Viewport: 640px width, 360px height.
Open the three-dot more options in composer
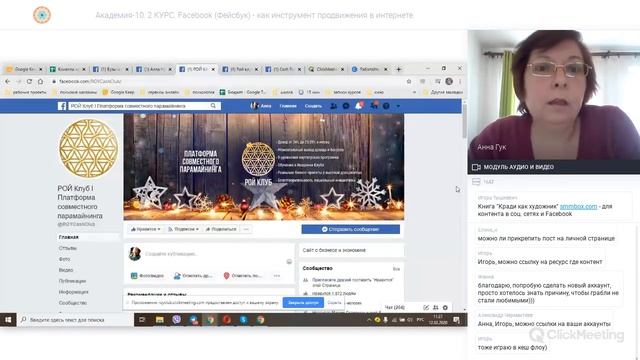pyautogui.click(x=277, y=276)
